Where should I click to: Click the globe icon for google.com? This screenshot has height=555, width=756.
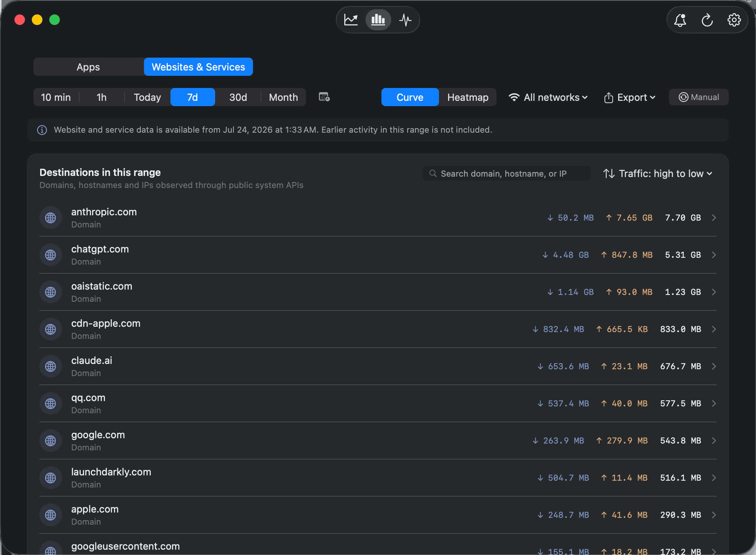tap(51, 441)
